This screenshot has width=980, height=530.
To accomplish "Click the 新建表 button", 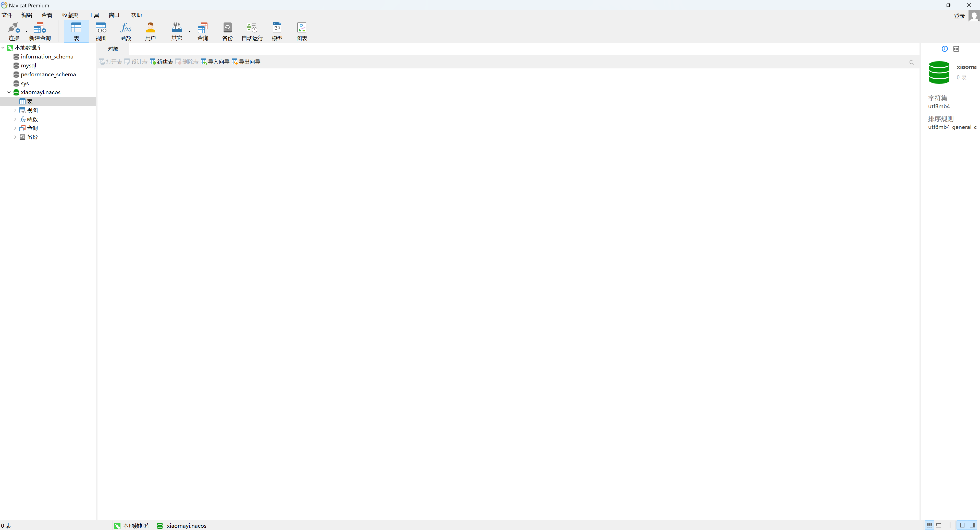I will (x=161, y=62).
